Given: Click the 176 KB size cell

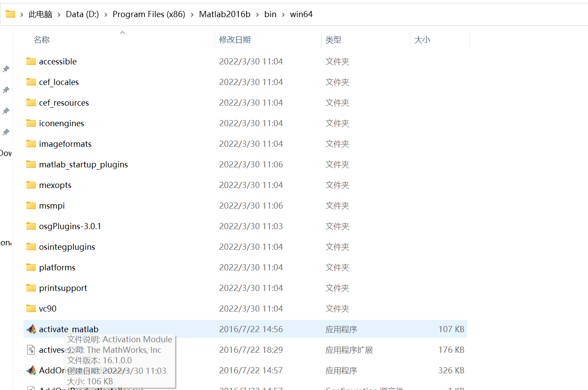Looking at the screenshot, I should [451, 350].
